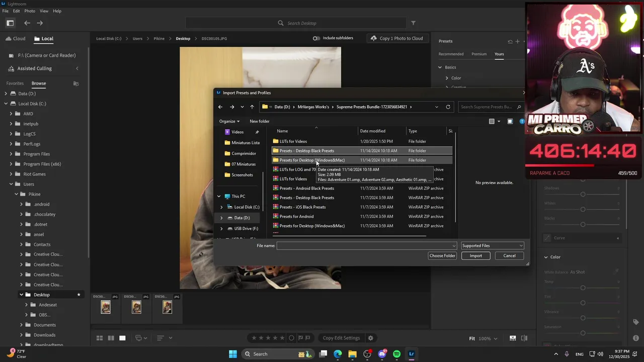Open the Edit menu
The image size is (644, 362).
point(17,11)
